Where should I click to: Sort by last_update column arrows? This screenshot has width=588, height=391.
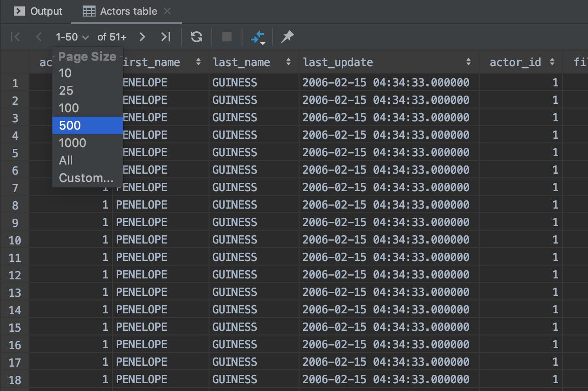pyautogui.click(x=468, y=62)
